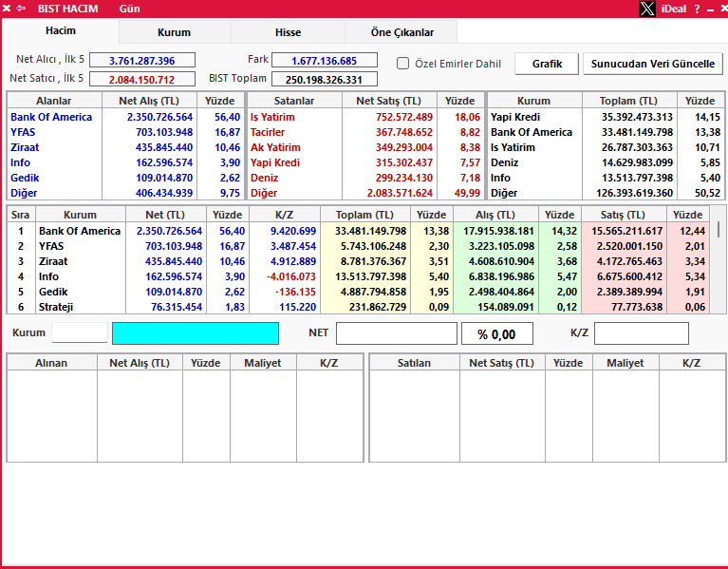This screenshot has width=728, height=569.
Task: Click Diğer net satış 2.083.571.624
Action: coord(400,193)
